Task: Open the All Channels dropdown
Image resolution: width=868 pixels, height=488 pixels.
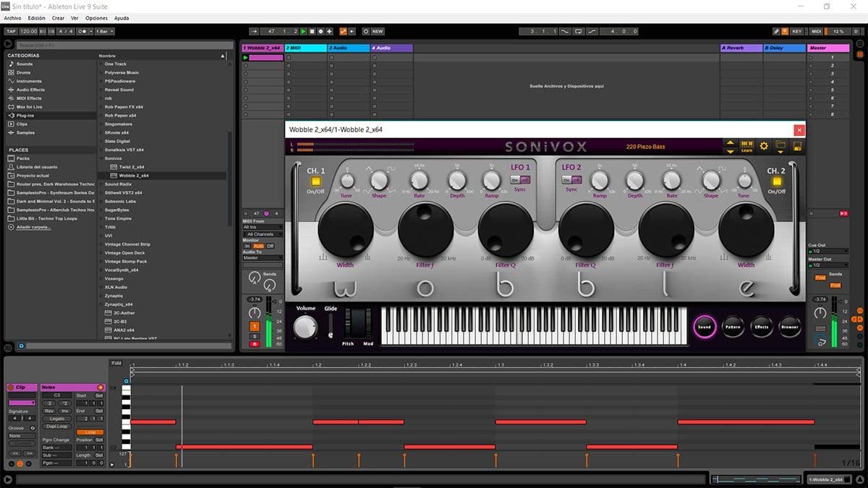Action: point(263,234)
